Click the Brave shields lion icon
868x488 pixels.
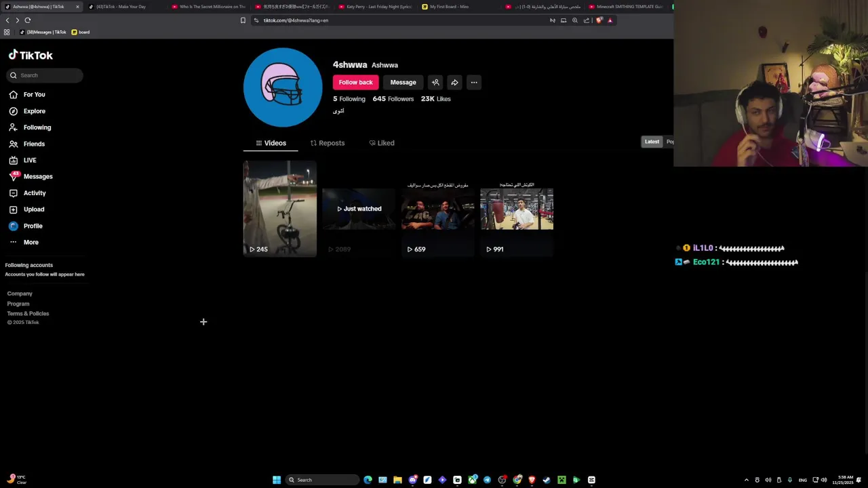(x=599, y=20)
